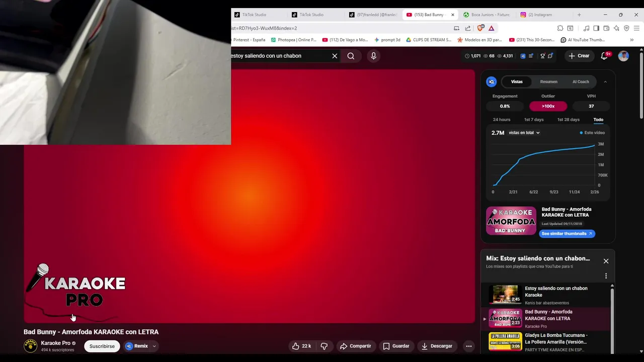Click the music note playlist icon in toolbar
Viewport: 644px width, 362px height.
586,28
